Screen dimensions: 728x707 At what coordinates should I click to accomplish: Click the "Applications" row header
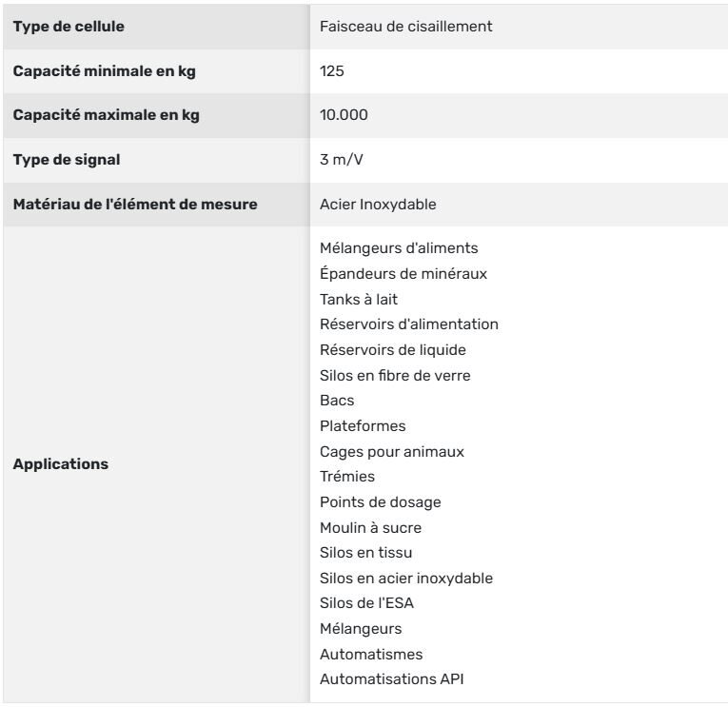click(x=61, y=464)
